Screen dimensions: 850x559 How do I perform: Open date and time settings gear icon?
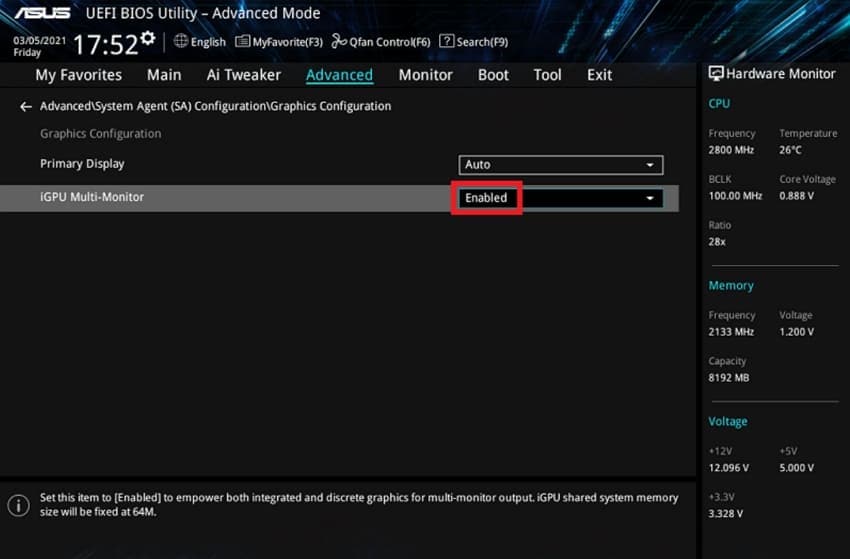[147, 38]
